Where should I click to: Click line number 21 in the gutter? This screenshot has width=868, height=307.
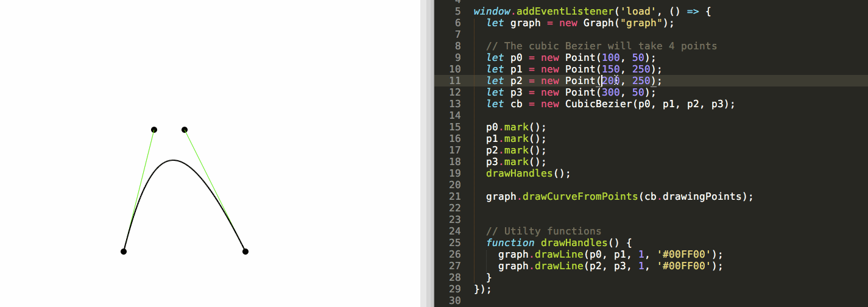click(x=454, y=196)
